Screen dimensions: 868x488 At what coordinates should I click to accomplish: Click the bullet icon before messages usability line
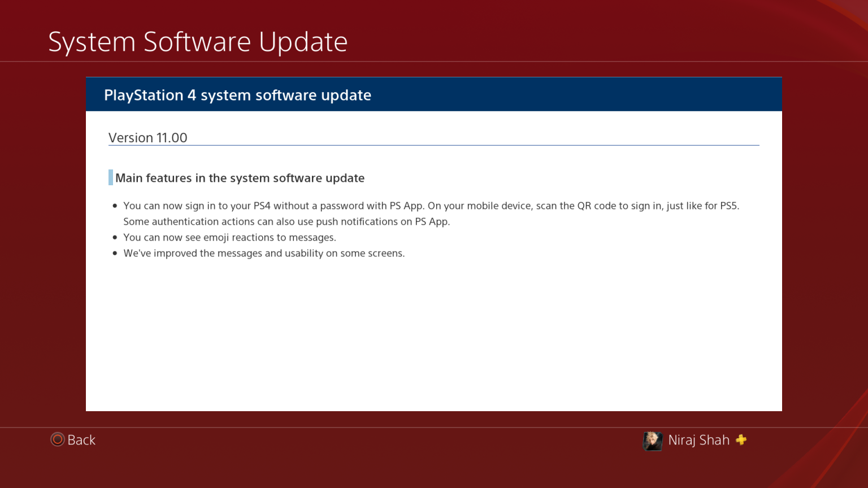(x=115, y=253)
